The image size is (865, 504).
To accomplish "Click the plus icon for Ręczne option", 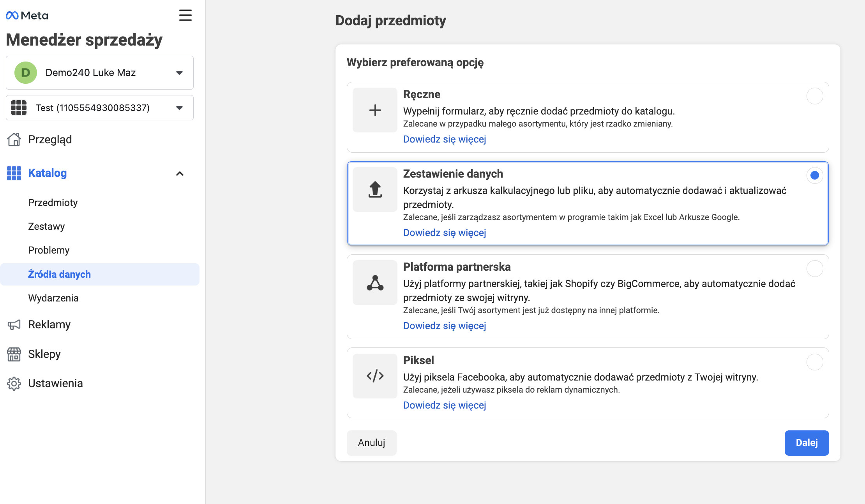I will coord(375,110).
